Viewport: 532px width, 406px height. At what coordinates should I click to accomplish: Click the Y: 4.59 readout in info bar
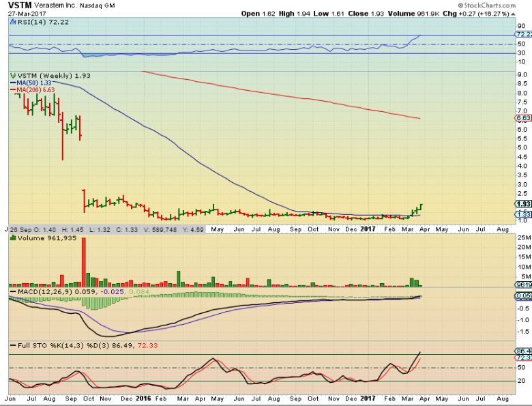click(193, 229)
